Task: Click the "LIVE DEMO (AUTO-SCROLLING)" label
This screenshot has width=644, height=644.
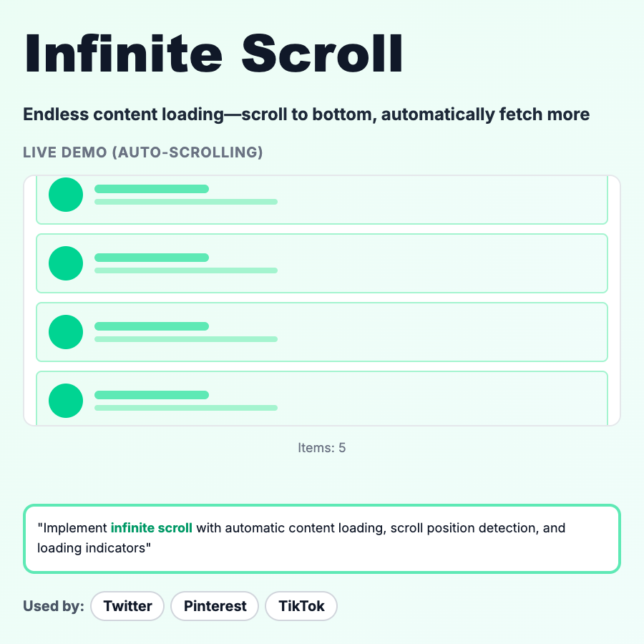Action: [143, 152]
